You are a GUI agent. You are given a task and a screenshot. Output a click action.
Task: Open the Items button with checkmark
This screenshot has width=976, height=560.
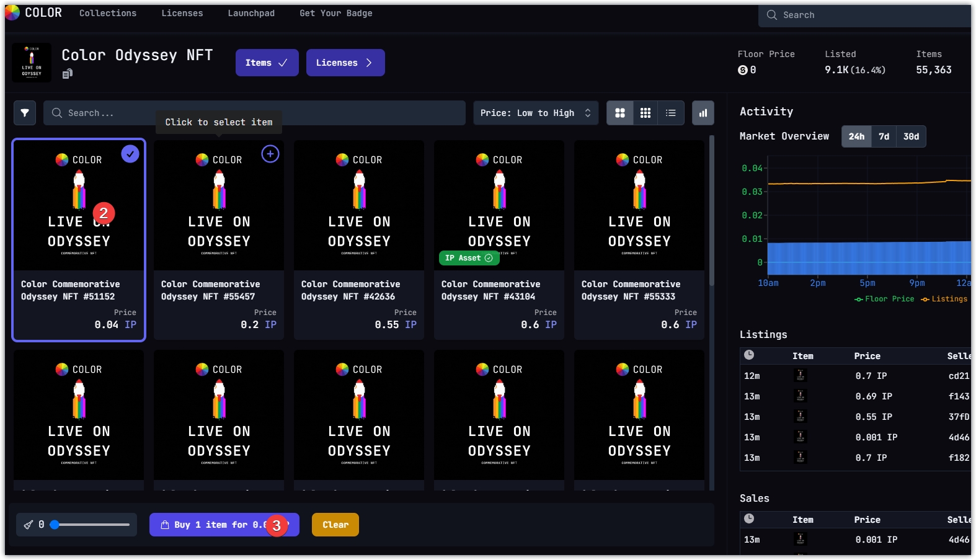(267, 63)
